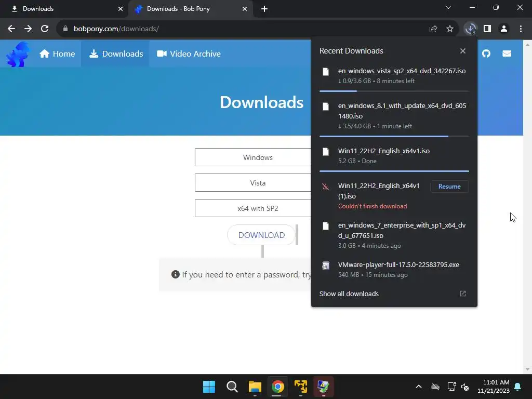Open Downloads in the site navigation
The height and width of the screenshot is (399, 532).
tap(116, 54)
